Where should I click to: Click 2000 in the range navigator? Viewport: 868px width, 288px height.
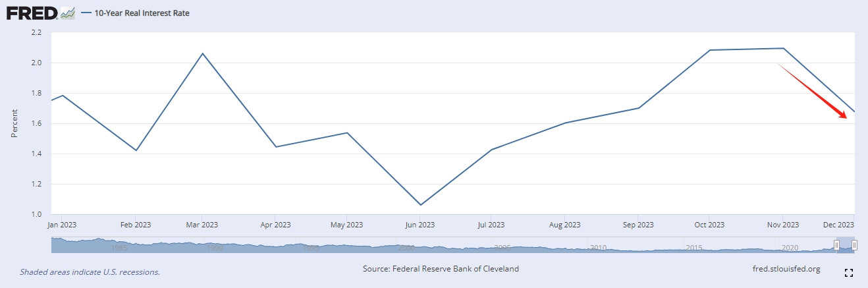(406, 248)
